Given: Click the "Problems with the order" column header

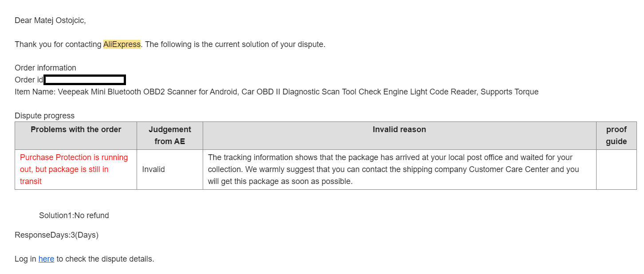Looking at the screenshot, I should point(76,129).
